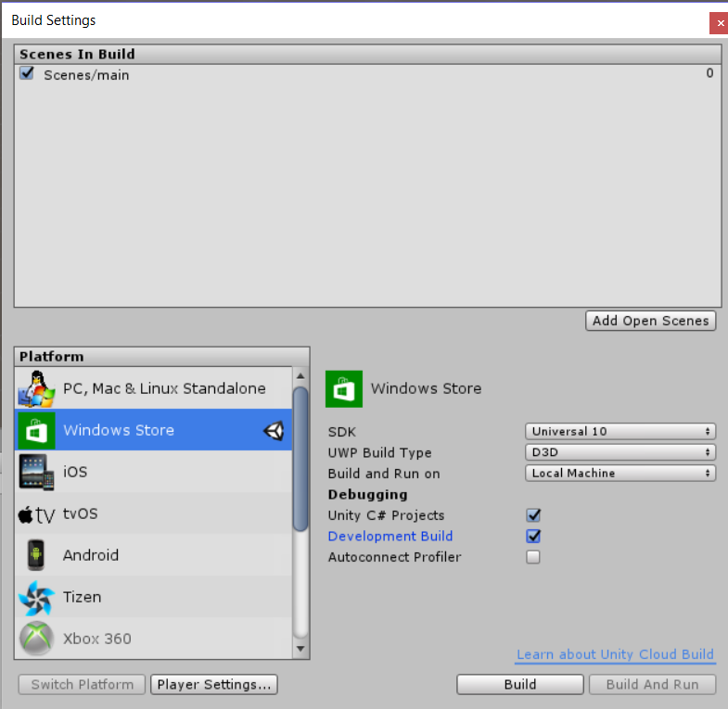Click the iOS devices icon
This screenshot has height=709, width=728.
(x=36, y=472)
